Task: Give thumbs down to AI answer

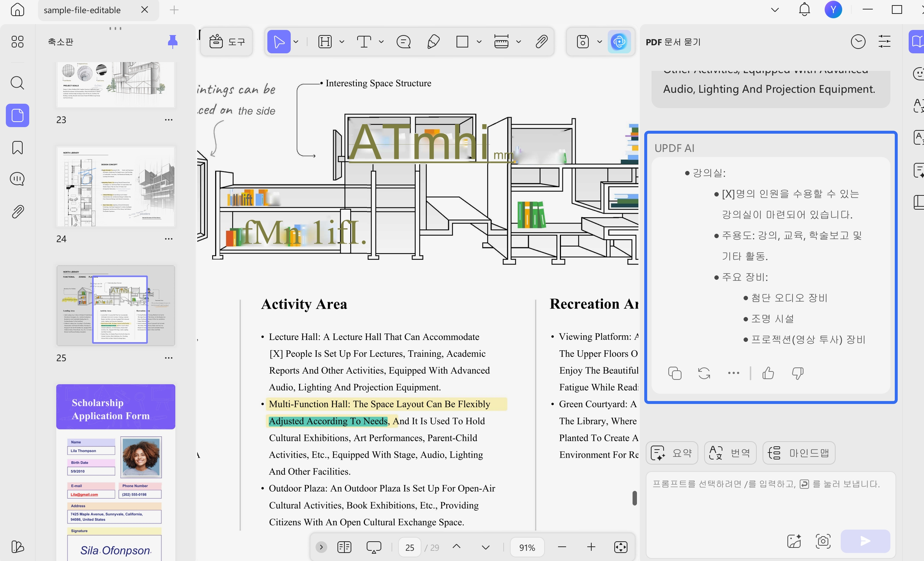Action: 797,373
